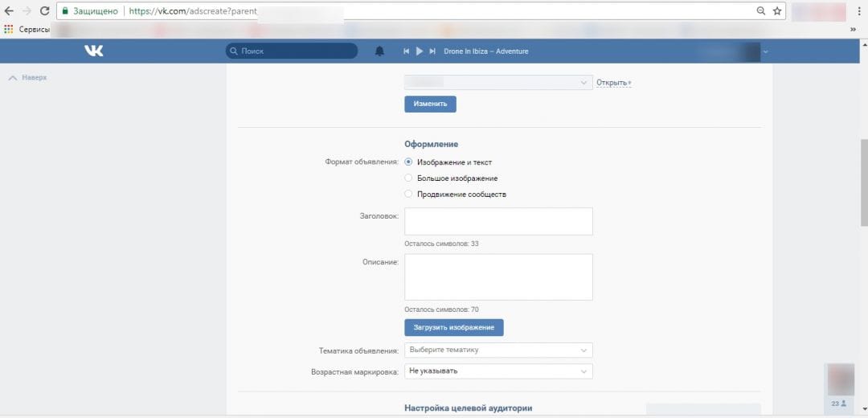Skip to next audio track

(x=432, y=51)
